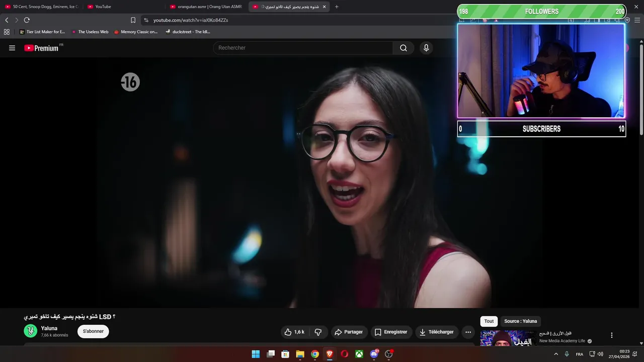Click the browser forward arrow
This screenshot has width=644, height=362.
click(16, 20)
